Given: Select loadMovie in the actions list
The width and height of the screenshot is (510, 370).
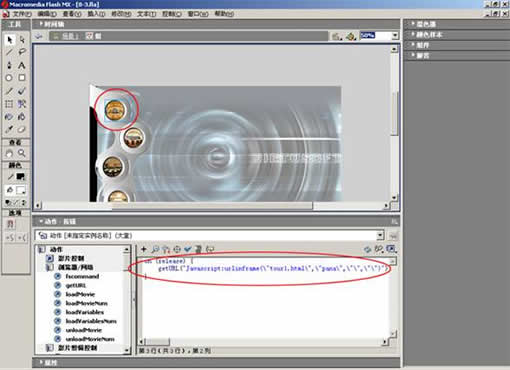Looking at the screenshot, I should 80,294.
